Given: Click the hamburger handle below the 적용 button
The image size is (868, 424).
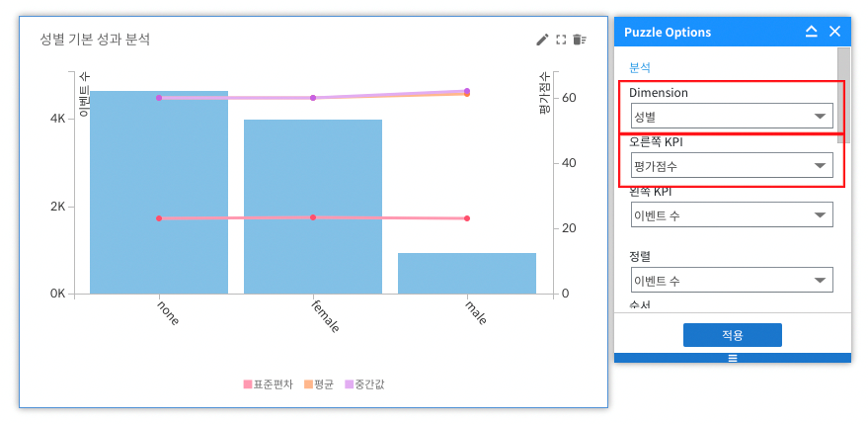Looking at the screenshot, I should 733,358.
